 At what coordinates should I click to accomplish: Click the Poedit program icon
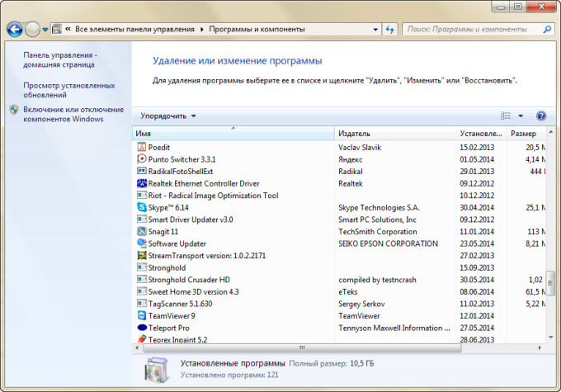(142, 147)
